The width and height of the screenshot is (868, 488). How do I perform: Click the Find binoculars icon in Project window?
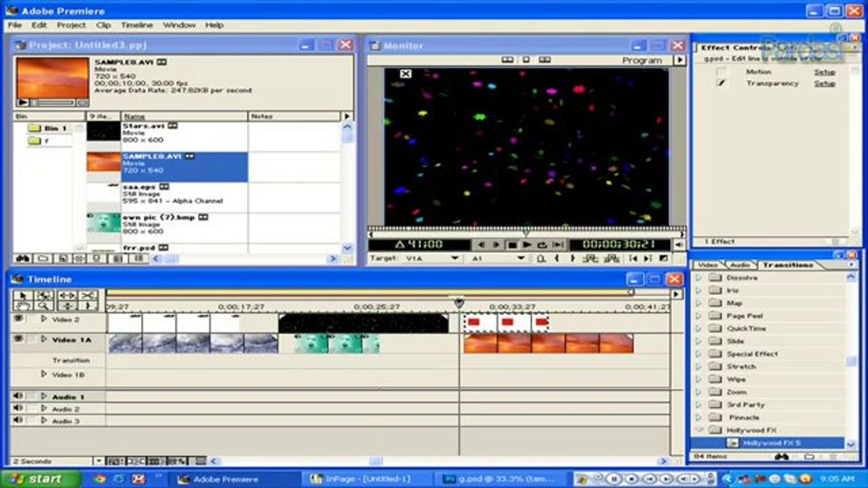point(22,258)
